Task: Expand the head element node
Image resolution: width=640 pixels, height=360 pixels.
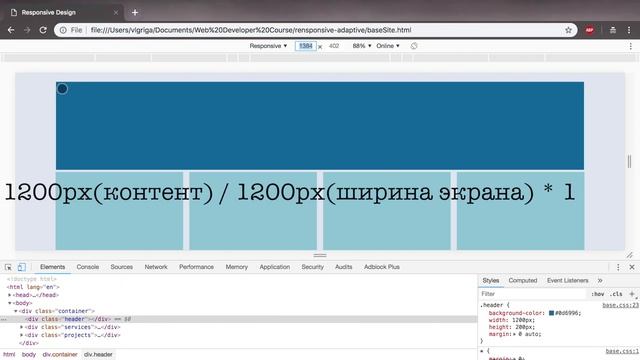Action: 9,295
